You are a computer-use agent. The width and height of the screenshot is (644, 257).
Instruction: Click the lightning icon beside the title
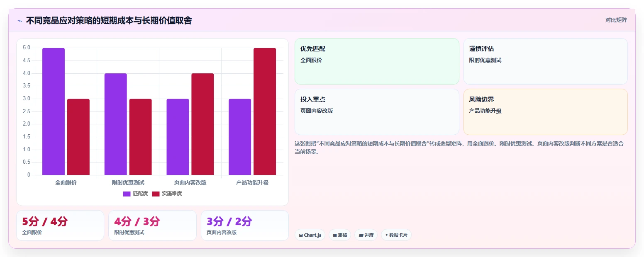[x=20, y=21]
